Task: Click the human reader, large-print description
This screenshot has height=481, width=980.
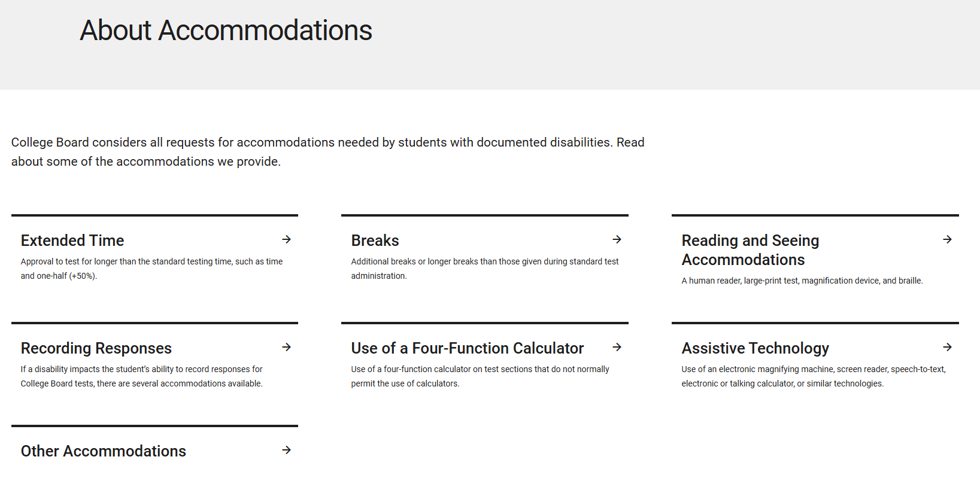Action: (x=802, y=281)
